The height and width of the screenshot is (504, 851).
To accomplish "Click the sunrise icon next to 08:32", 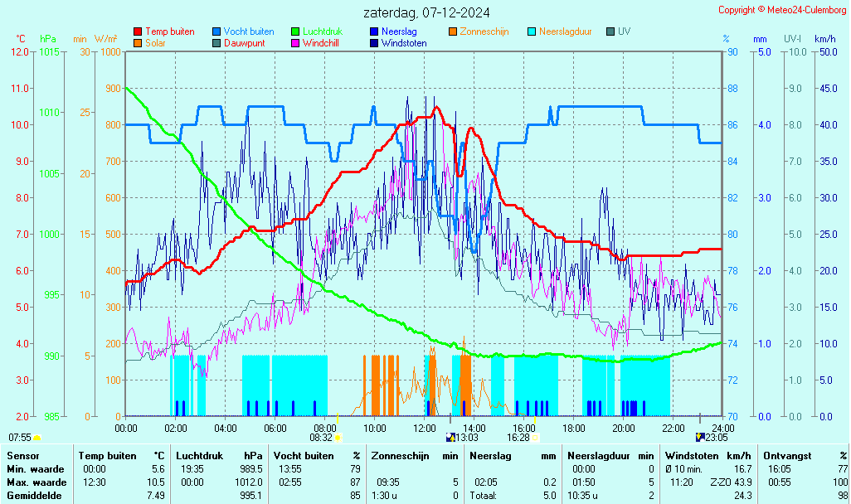I will coord(338,437).
